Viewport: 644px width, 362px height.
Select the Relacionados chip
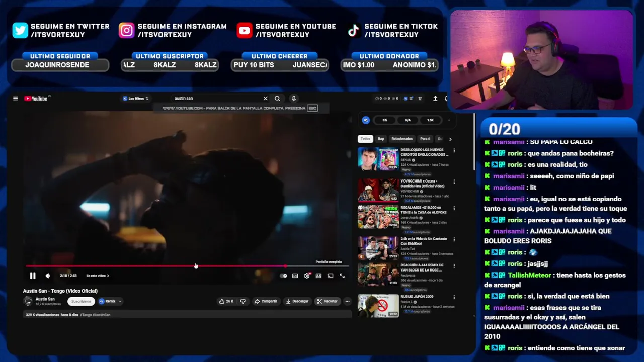[402, 139]
